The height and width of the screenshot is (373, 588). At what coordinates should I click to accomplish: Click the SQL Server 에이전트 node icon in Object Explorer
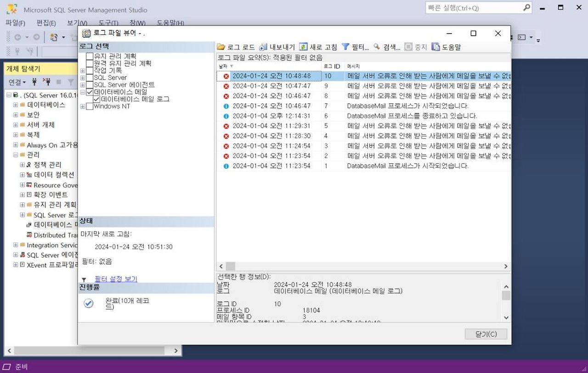(23, 255)
